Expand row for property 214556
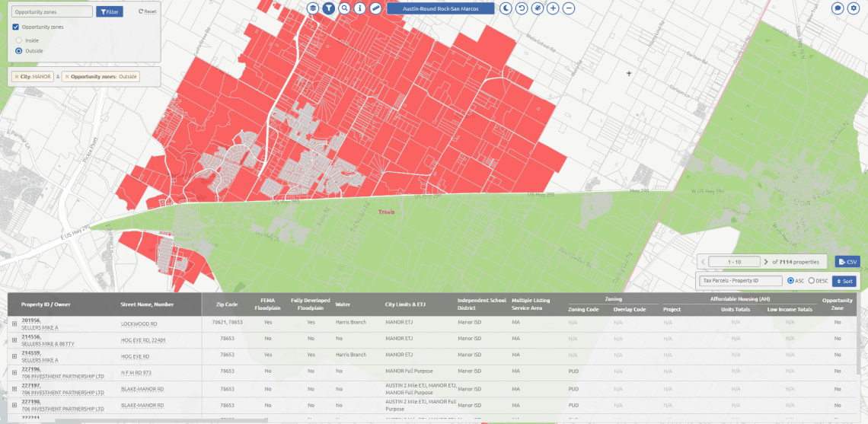Screen dimensions: 868x424 pos(14,339)
